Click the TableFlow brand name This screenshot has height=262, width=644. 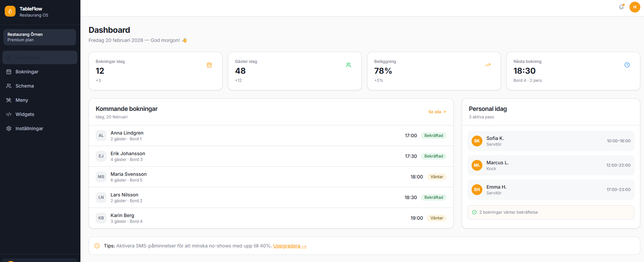pyautogui.click(x=31, y=9)
